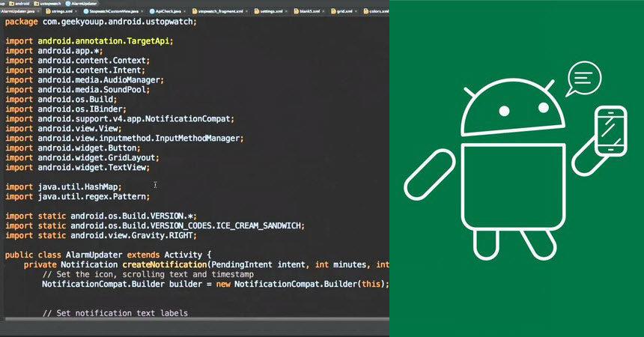
Task: Switch to the StopwatchCustomView.java tab
Action: pos(114,11)
